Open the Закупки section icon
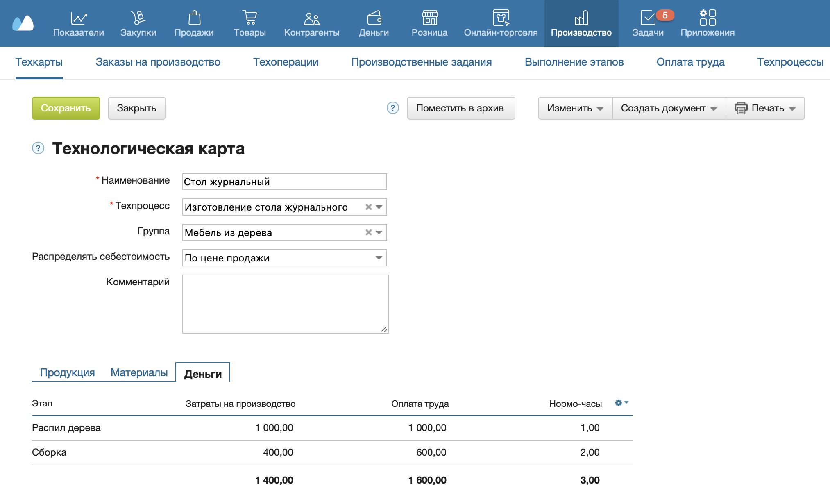830x504 pixels. [138, 18]
